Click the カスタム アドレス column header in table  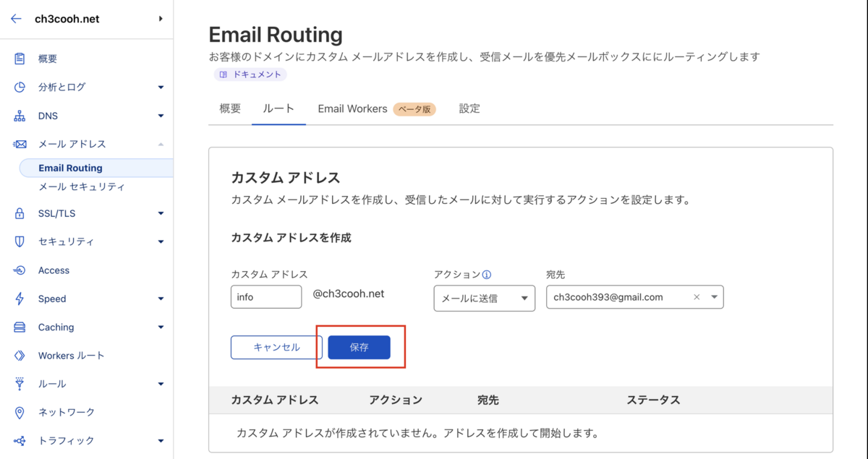pos(275,400)
